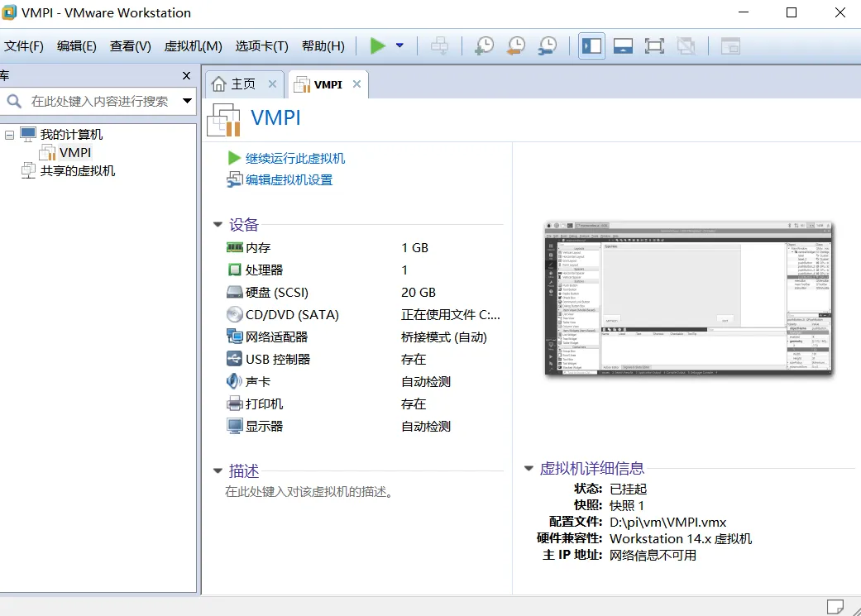Click the green power-on play button
This screenshot has width=861, height=616.
point(378,46)
